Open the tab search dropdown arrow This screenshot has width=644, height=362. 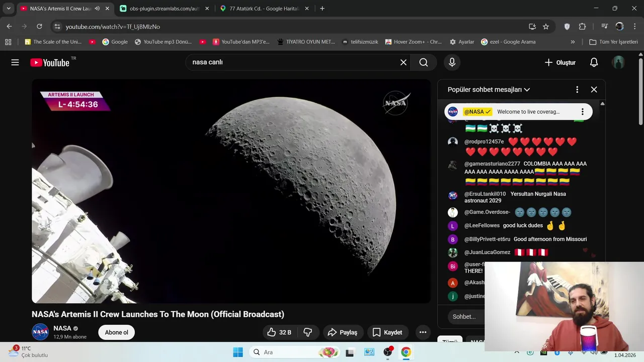[x=9, y=9]
